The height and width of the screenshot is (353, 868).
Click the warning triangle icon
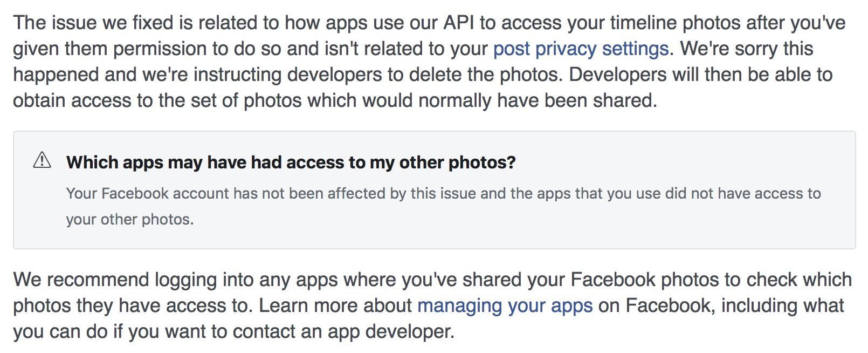(x=42, y=160)
